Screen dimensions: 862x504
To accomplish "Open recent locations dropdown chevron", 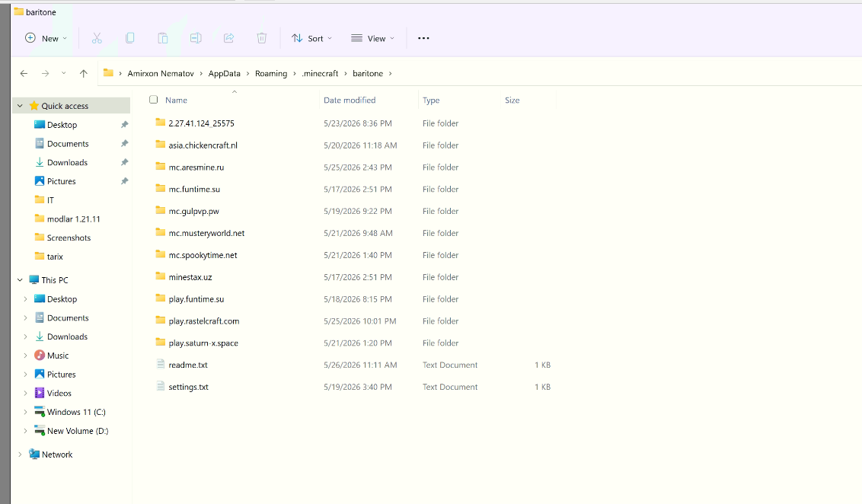I will [64, 73].
